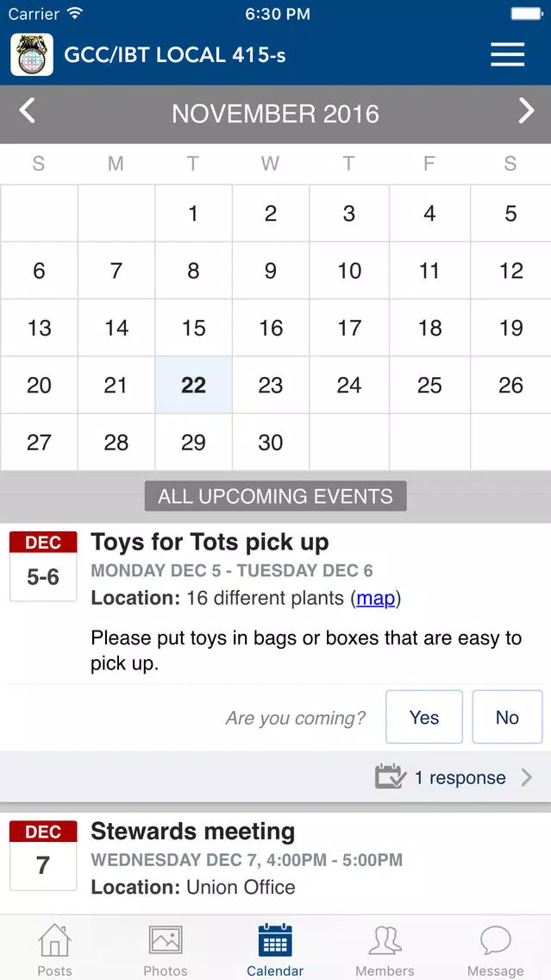Tap the GCC/IBT Local union logo
Screen dimensions: 551x980
(x=32, y=55)
